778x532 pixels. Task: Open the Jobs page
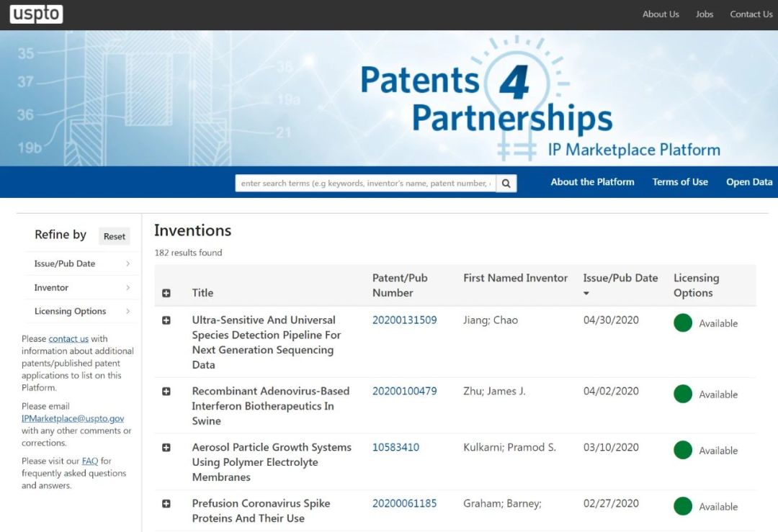(x=704, y=14)
